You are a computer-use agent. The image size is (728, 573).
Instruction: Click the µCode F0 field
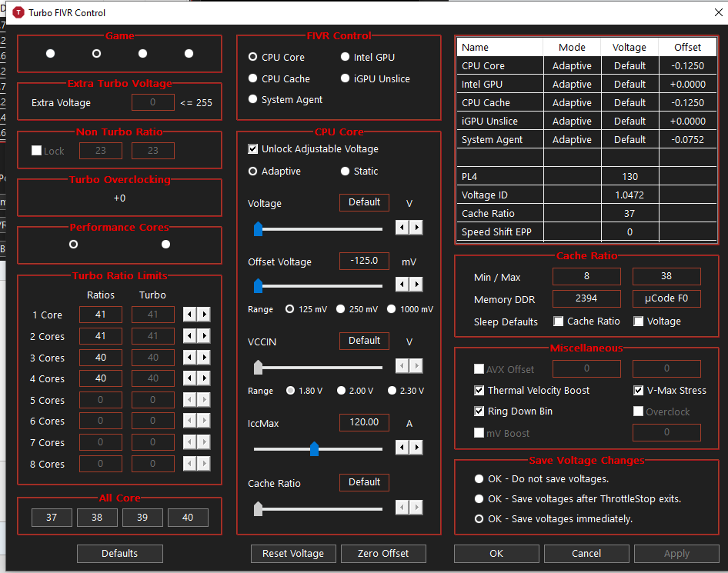666,298
